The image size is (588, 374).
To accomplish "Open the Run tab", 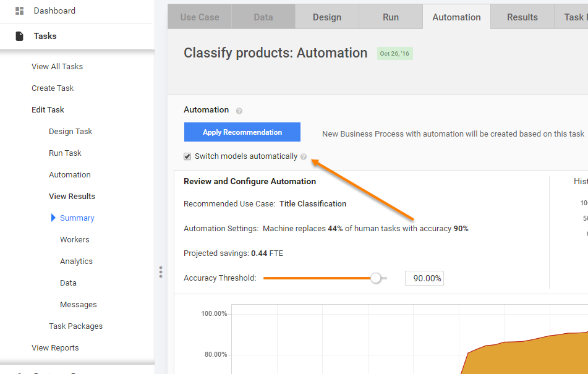I will 391,17.
